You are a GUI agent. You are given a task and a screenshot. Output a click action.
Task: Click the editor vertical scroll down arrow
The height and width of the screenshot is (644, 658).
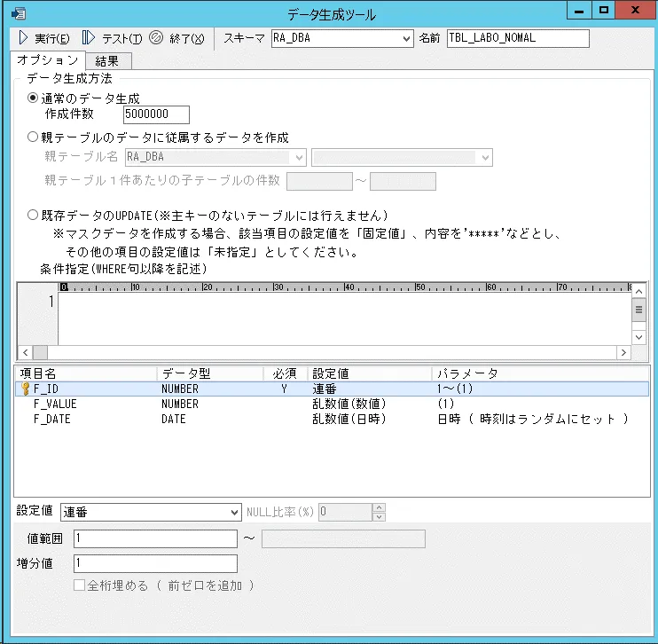(638, 337)
